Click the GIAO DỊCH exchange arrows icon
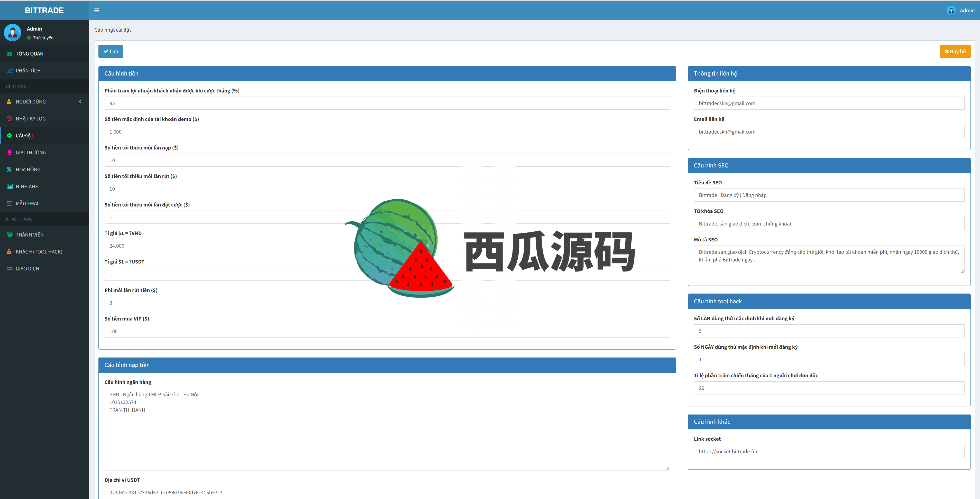980x499 pixels. [10, 269]
